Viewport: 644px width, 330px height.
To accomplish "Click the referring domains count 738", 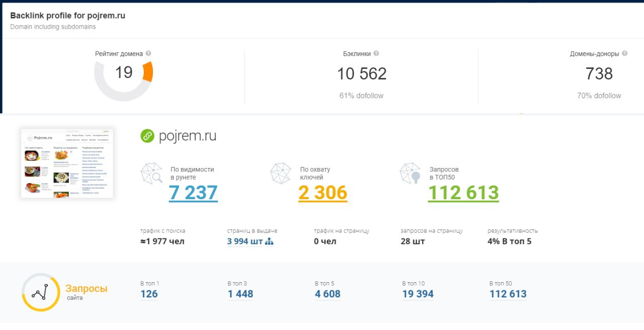I will [599, 74].
